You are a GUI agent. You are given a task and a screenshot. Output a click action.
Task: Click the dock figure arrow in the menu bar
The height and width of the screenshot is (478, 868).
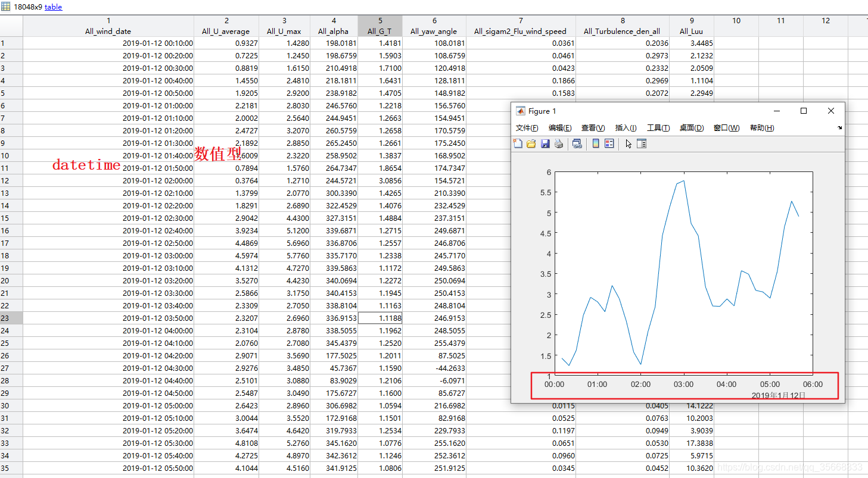coord(839,127)
